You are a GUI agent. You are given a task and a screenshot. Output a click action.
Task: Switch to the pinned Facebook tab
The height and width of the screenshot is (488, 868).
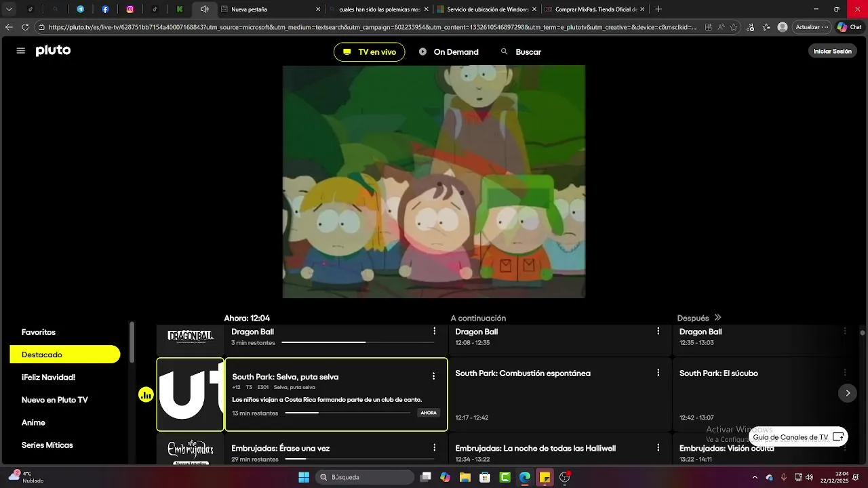tap(105, 9)
